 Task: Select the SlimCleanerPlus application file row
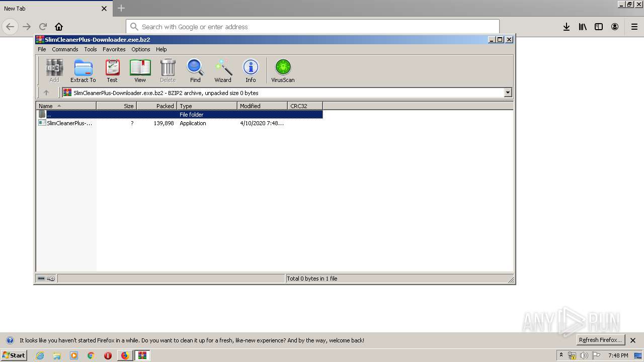click(180, 123)
